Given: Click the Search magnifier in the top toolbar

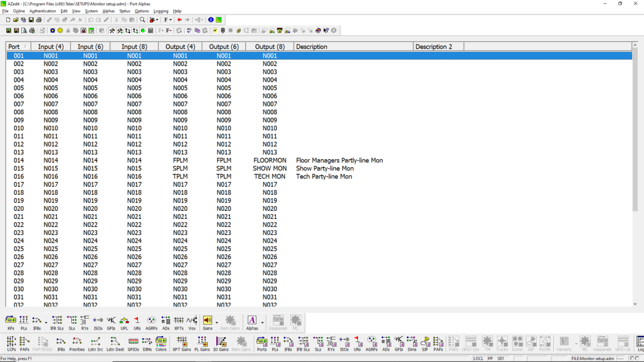Looking at the screenshot, I should pos(142,19).
